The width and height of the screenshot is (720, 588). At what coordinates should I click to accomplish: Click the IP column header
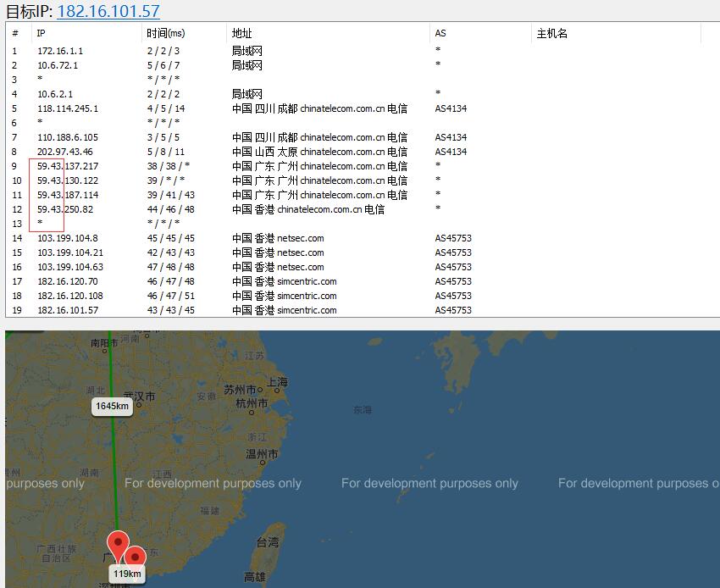pyautogui.click(x=41, y=33)
